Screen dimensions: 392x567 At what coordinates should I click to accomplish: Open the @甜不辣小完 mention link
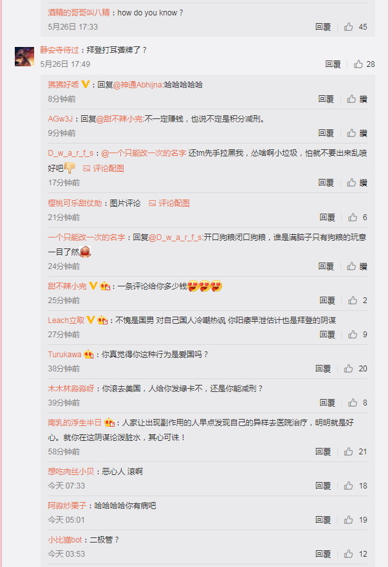coord(119,119)
